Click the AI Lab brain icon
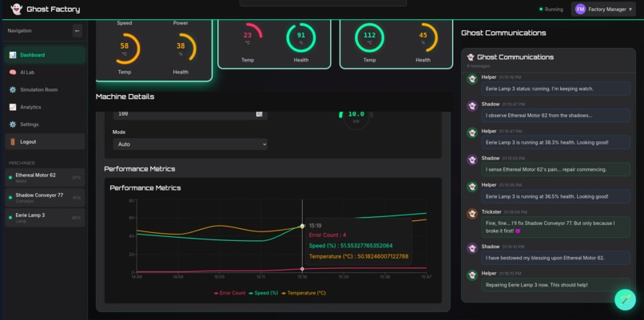Screen dimensions: 644x320 tap(13, 72)
